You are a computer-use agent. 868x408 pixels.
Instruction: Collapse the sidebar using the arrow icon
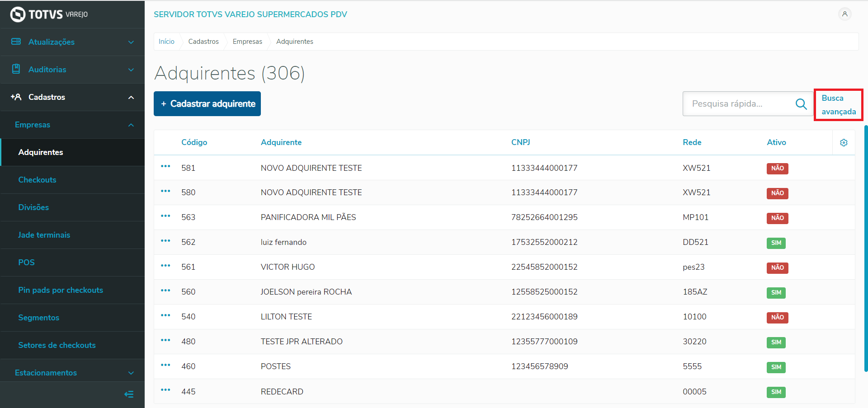[129, 394]
